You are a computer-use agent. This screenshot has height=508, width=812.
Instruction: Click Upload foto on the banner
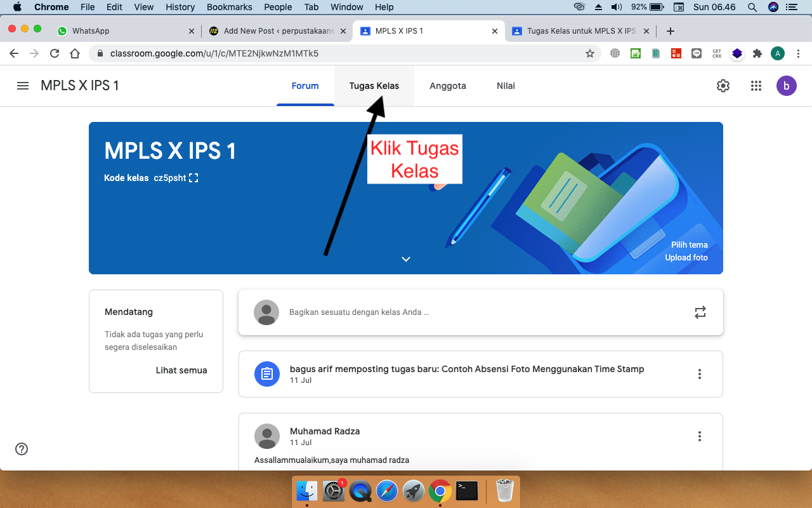[686, 257]
